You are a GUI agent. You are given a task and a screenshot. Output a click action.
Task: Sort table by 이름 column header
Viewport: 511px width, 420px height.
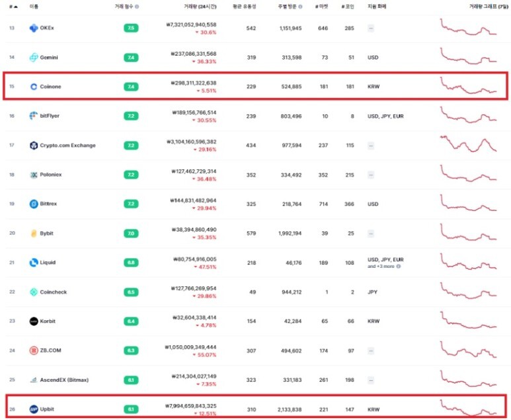pyautogui.click(x=34, y=7)
